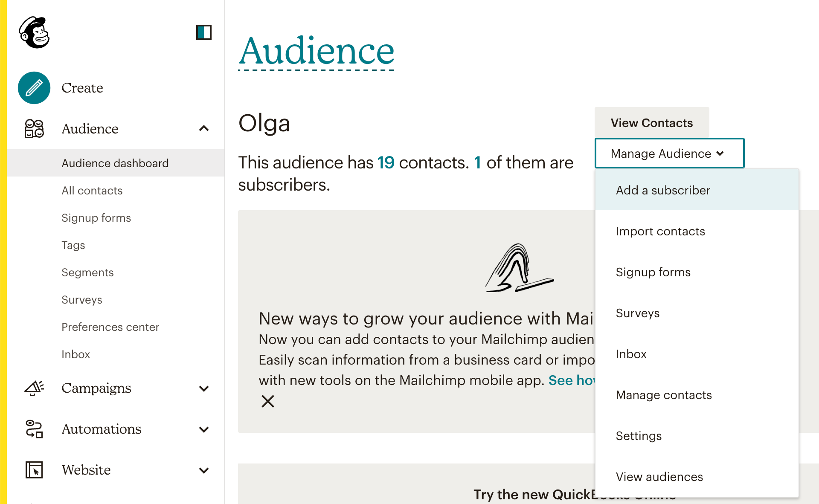Select Add a subscriber from the menu
Image resolution: width=819 pixels, height=504 pixels.
click(663, 190)
